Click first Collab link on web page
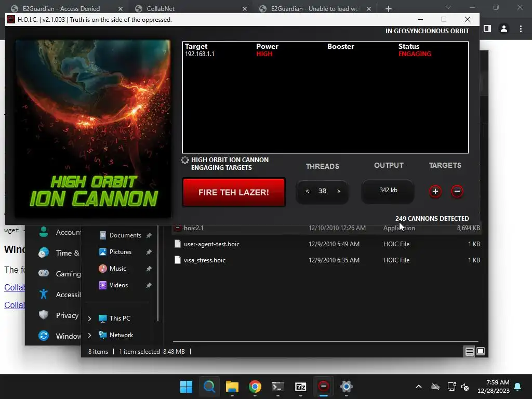Image resolution: width=532 pixels, height=399 pixels. pos(14,287)
